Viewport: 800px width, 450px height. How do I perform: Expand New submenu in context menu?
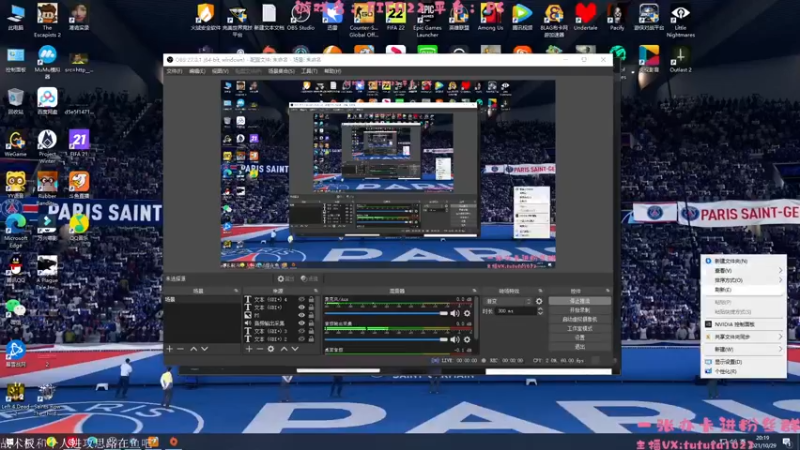(743, 349)
